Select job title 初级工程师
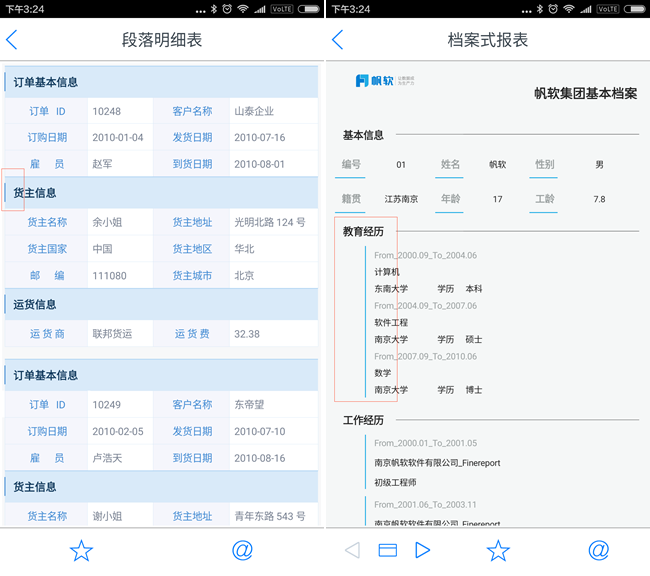The image size is (650, 576). point(395,482)
